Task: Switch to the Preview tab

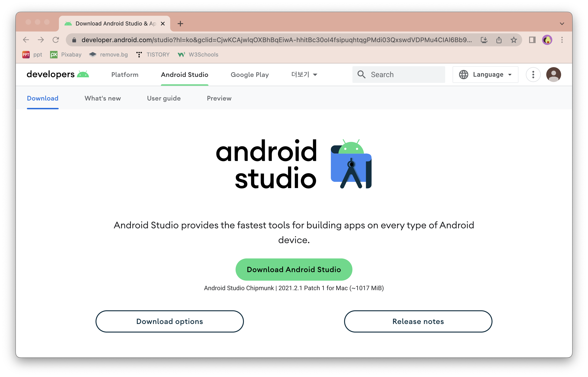Action: (x=219, y=98)
